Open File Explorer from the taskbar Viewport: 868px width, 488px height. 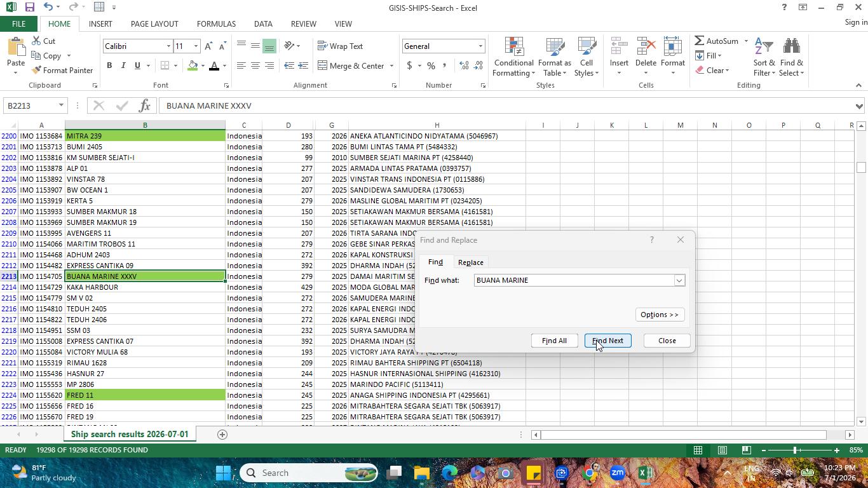click(422, 473)
